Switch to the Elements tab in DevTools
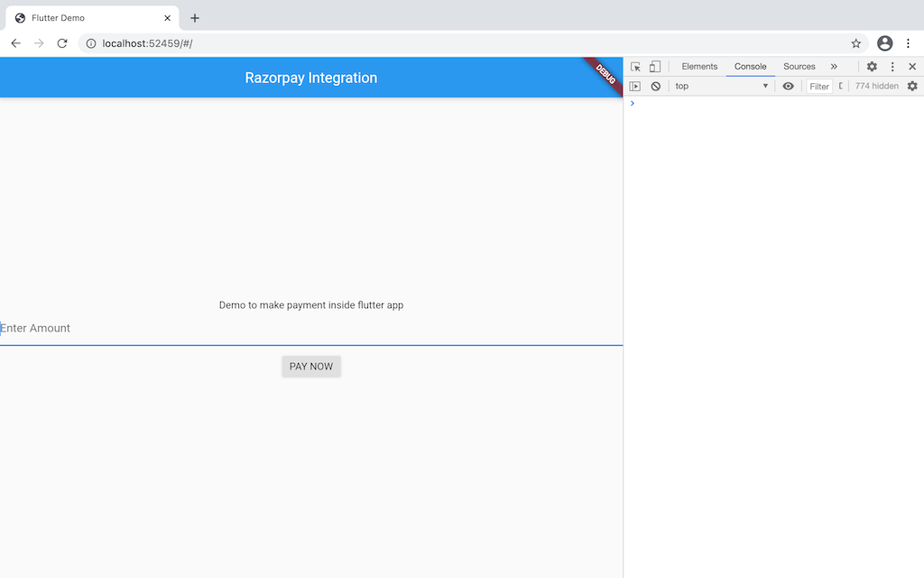Viewport: 924px width, 578px height. point(699,67)
